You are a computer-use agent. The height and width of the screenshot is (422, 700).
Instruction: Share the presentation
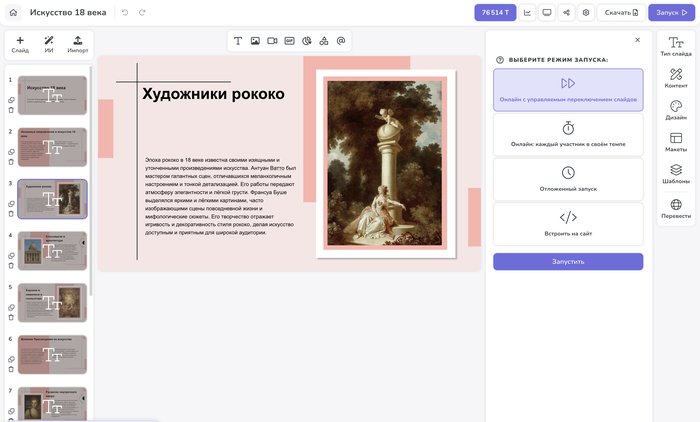coord(567,13)
